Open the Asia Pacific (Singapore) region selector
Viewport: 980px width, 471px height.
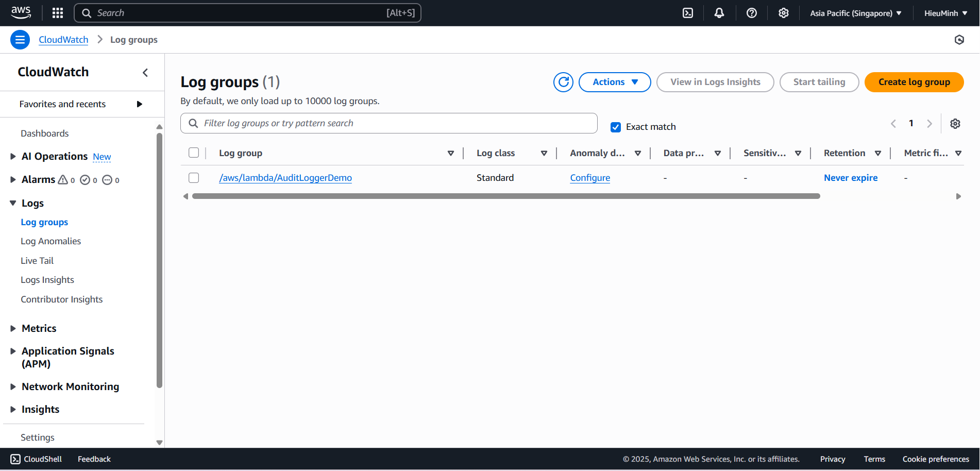[x=856, y=13]
